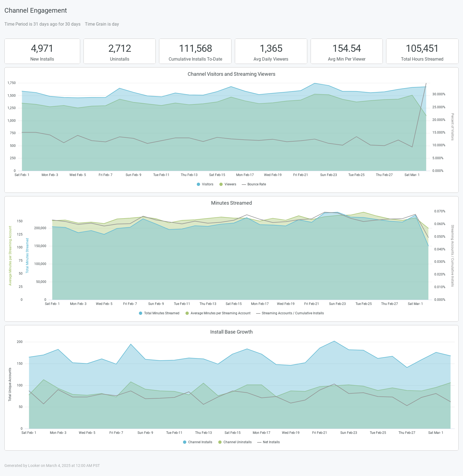
Task: Click the Minutes Streamed chart title
Action: click(232, 203)
